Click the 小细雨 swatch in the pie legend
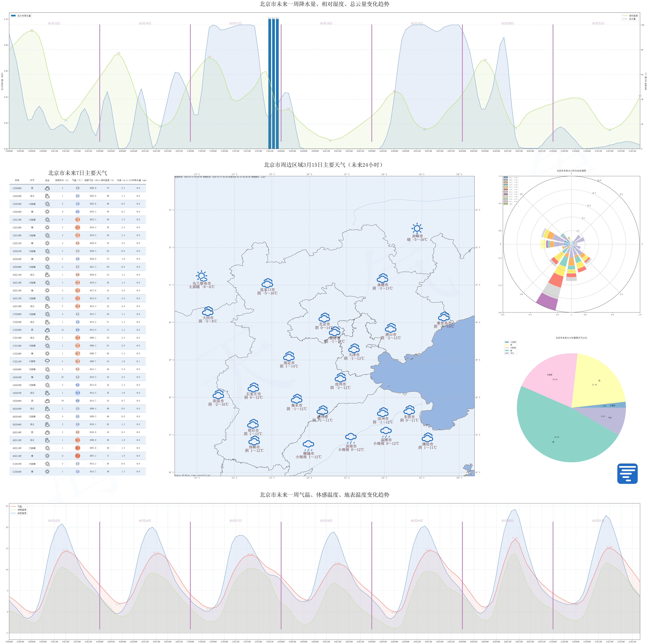The width and height of the screenshot is (648, 644). (x=506, y=342)
